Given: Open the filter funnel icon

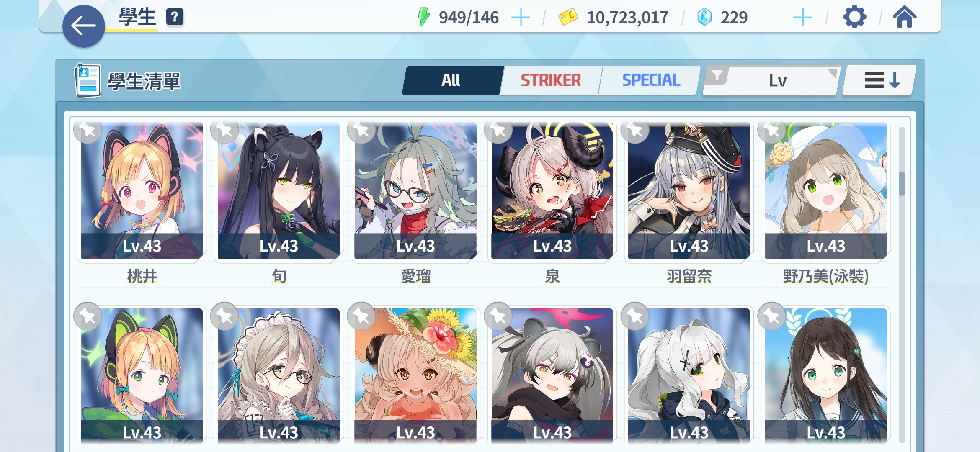Looking at the screenshot, I should tap(717, 76).
